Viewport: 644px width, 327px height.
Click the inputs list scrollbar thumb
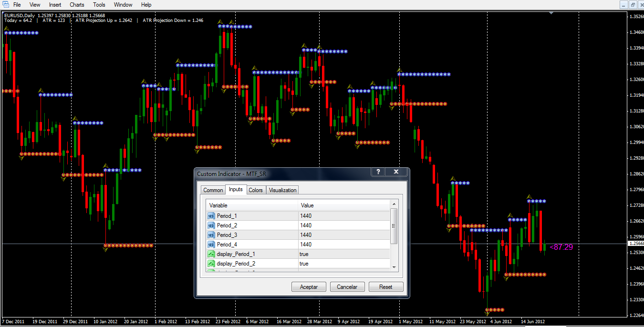pyautogui.click(x=394, y=226)
